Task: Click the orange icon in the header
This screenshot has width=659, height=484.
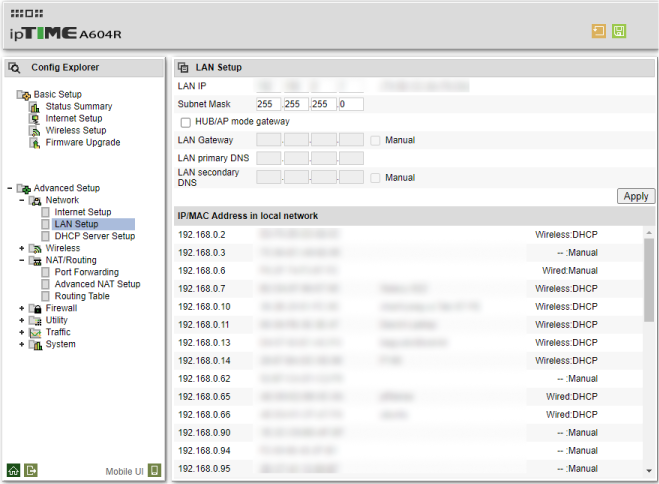Action: (598, 31)
